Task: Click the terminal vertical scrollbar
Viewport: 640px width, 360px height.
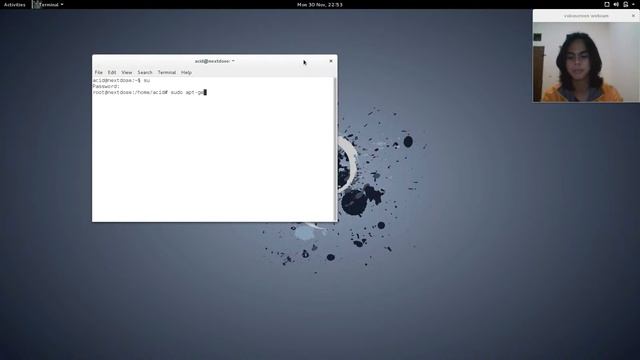Action: point(336,149)
